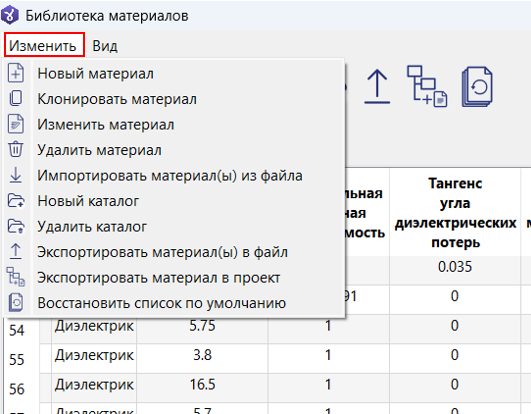The width and height of the screenshot is (531, 414).
Task: Click the export material to project toolbar icon
Action: [x=427, y=86]
